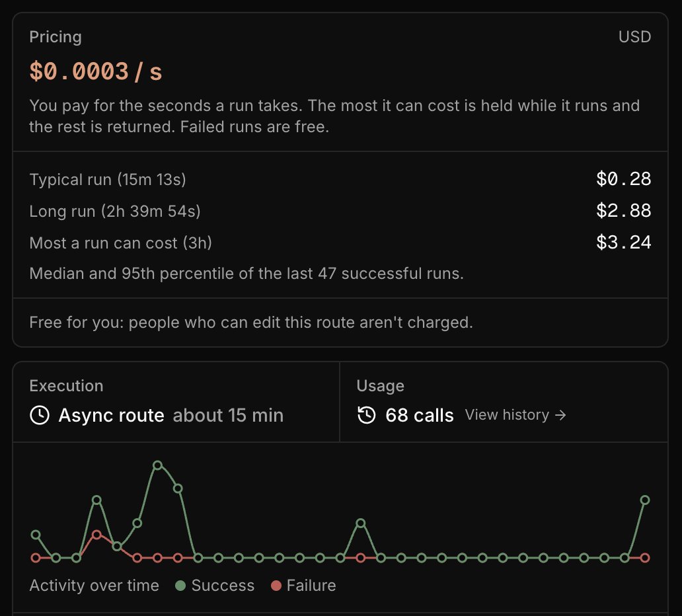Click the Most a run can cost (3h) label
The image size is (682, 616).
[120, 243]
